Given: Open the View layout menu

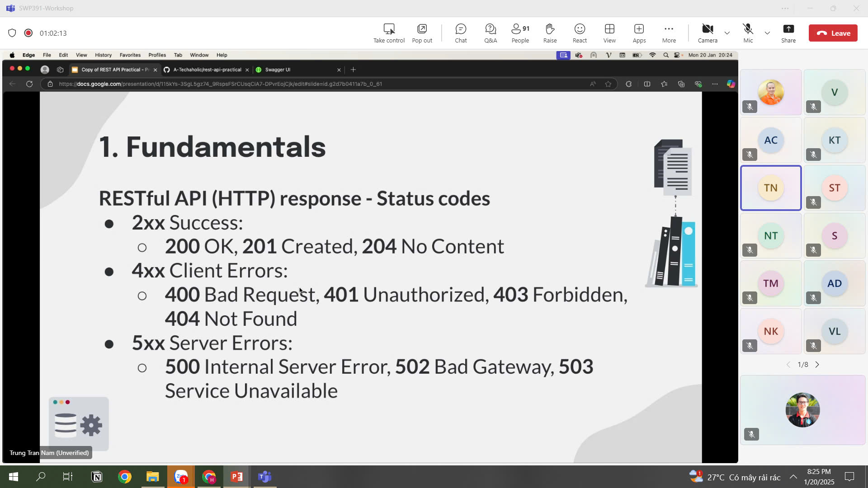Looking at the screenshot, I should (609, 33).
